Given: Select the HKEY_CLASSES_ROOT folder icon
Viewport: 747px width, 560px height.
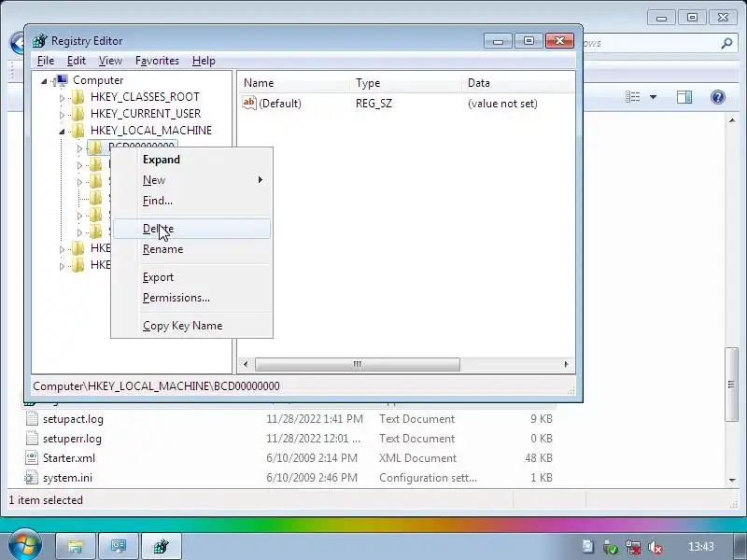Looking at the screenshot, I should pos(78,97).
